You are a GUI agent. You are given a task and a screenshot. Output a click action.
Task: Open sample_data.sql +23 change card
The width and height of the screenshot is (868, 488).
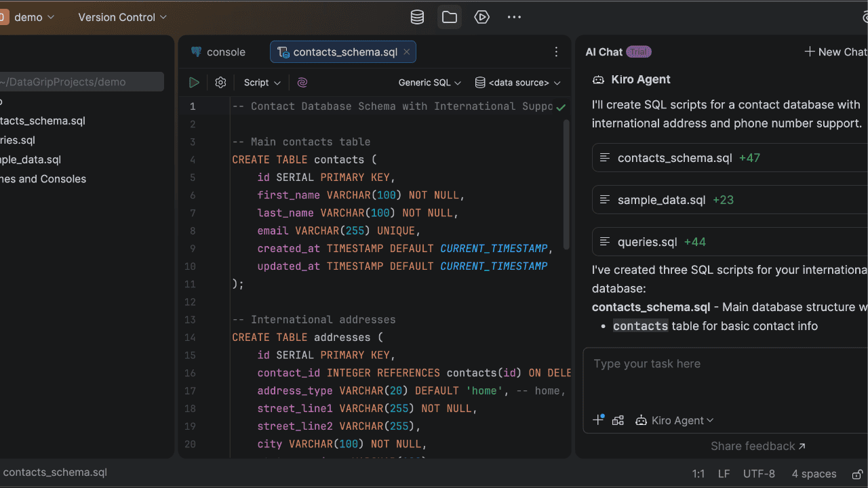(730, 200)
